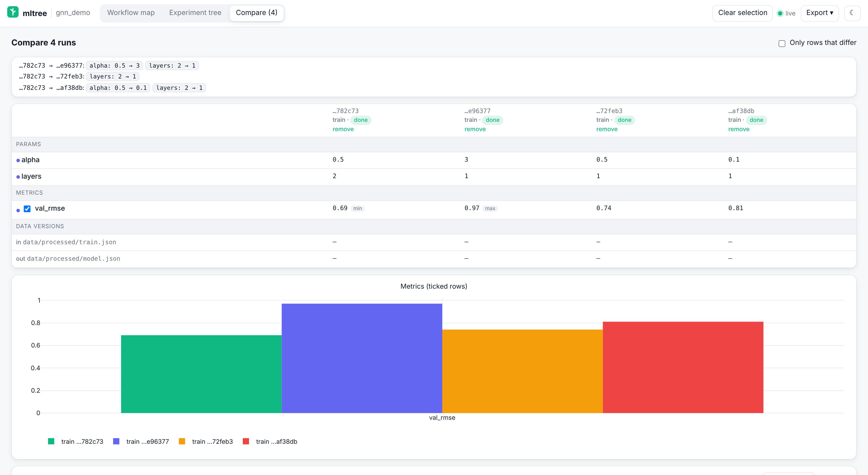The width and height of the screenshot is (868, 475).
Task: Toggle red train ...af38db legend marker
Action: (x=246, y=441)
